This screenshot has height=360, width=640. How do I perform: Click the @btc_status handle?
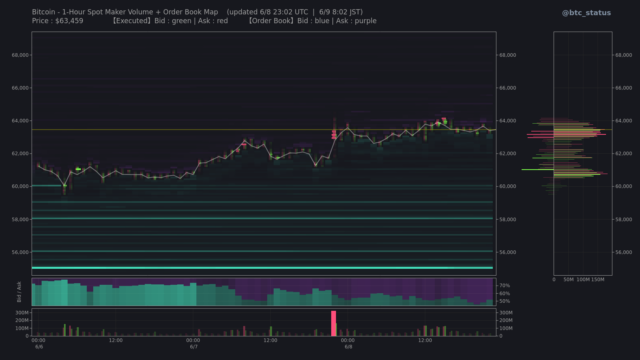click(x=586, y=13)
